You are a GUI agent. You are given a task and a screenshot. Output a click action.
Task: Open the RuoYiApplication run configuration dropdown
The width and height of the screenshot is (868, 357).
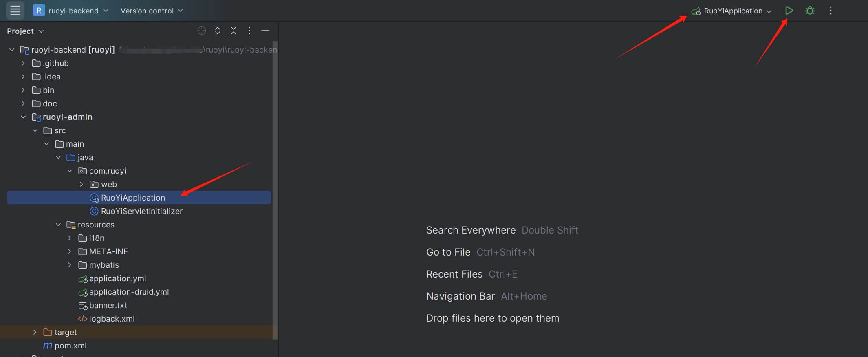[731, 11]
